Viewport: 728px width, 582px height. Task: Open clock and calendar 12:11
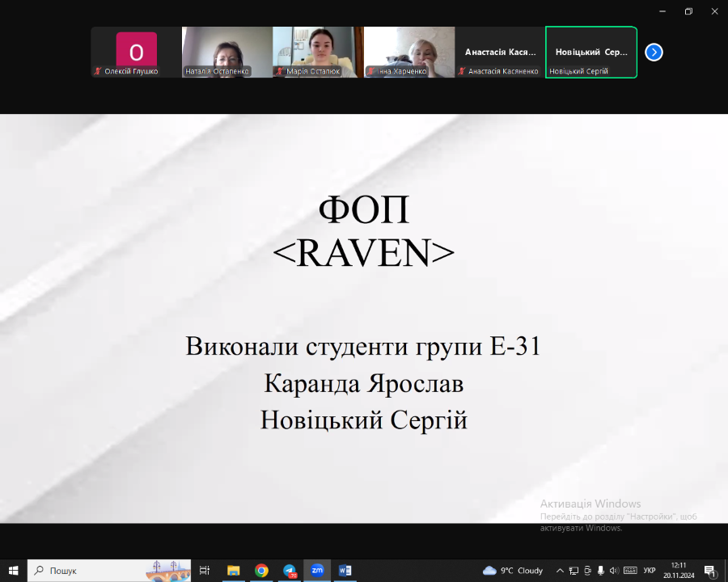[x=679, y=571]
